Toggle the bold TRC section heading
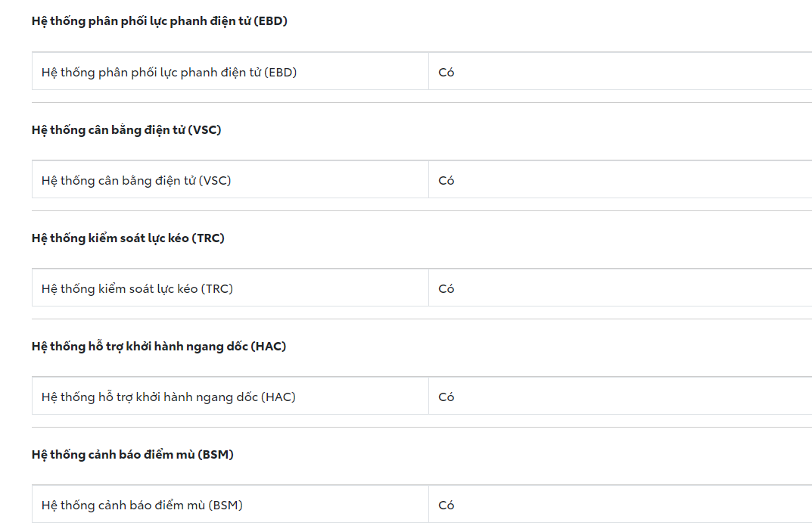 [128, 238]
